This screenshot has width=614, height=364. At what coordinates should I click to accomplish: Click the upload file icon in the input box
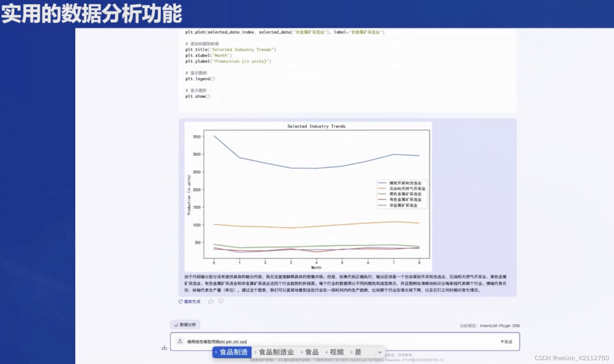[180, 341]
